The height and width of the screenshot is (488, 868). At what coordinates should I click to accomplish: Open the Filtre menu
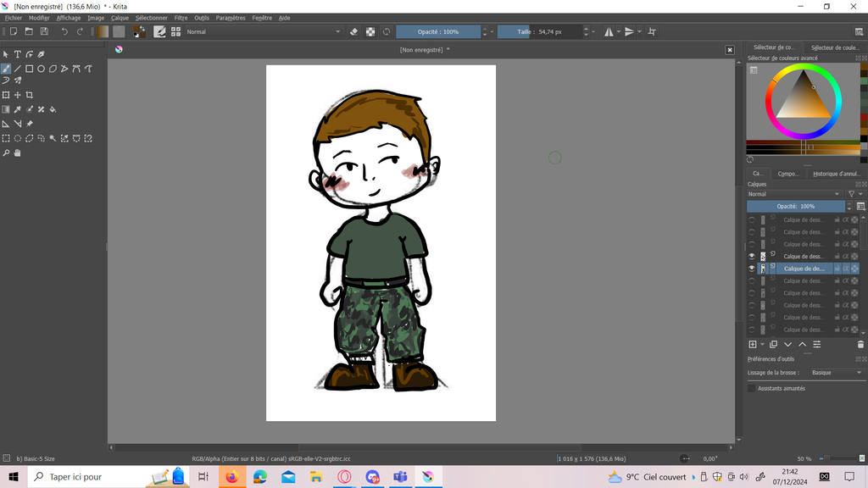click(x=181, y=18)
